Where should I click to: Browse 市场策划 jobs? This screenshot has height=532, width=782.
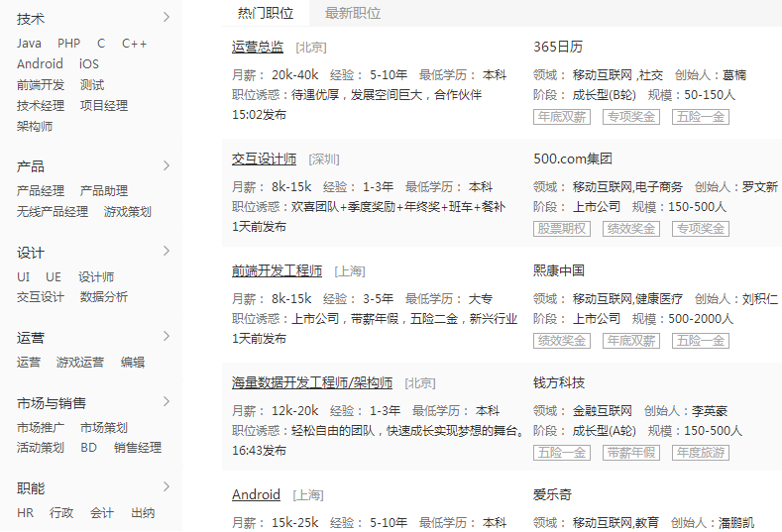click(104, 427)
